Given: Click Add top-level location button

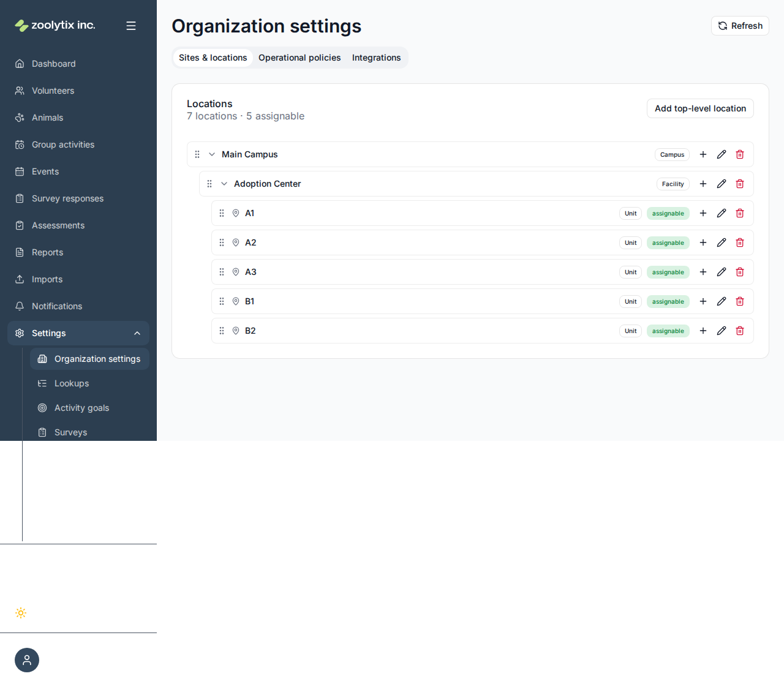Looking at the screenshot, I should 700,108.
